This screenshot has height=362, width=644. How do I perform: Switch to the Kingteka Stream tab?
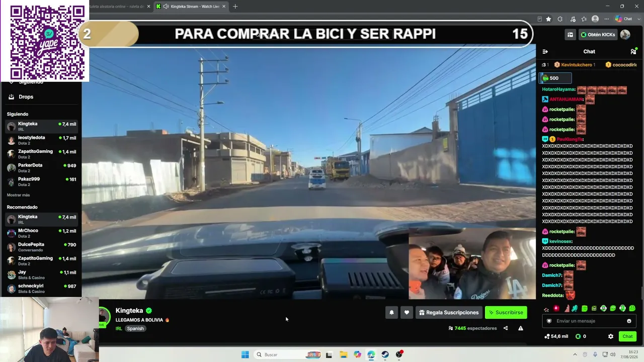pos(191,7)
